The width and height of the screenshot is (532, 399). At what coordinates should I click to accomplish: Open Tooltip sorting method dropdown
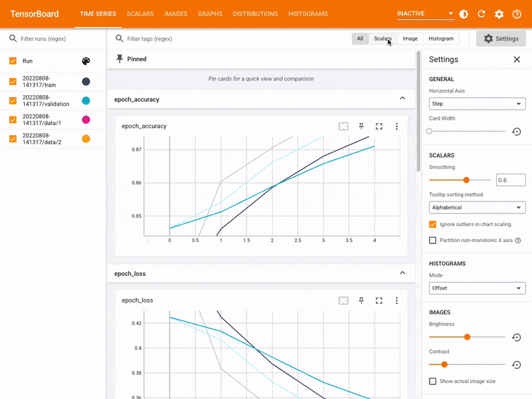(477, 207)
